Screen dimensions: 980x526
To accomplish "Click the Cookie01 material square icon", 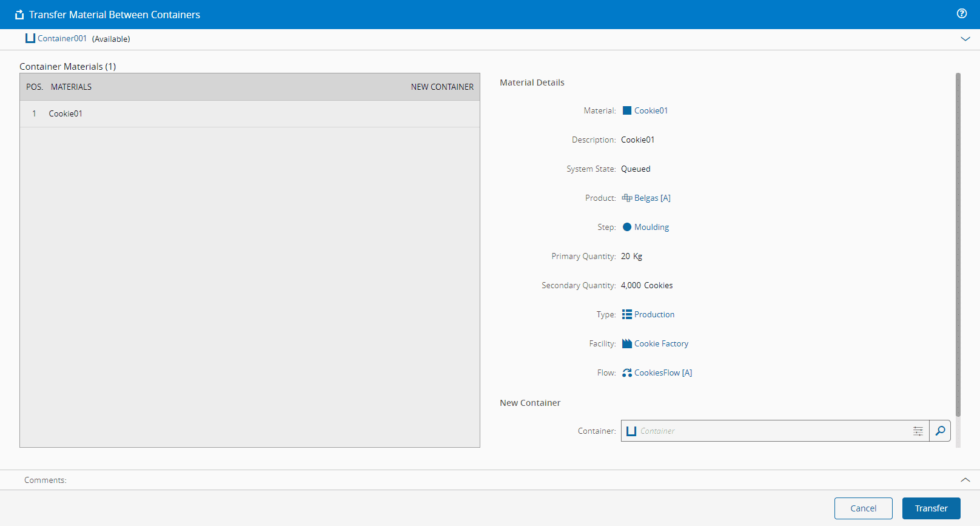I will (627, 110).
